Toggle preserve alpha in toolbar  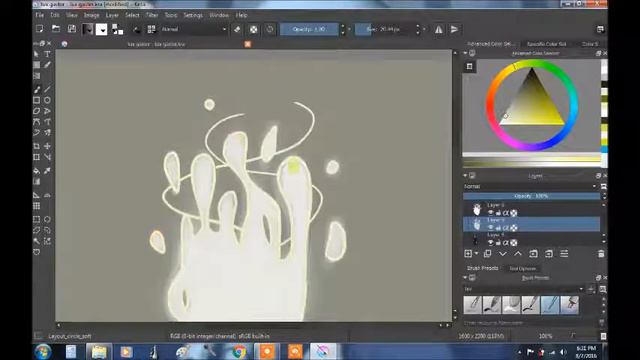tap(254, 29)
